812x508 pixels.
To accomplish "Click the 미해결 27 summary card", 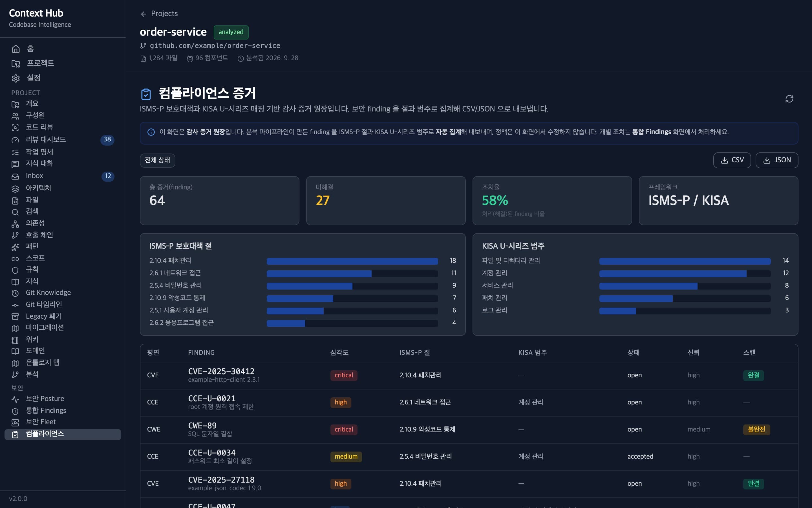I will pos(385,201).
